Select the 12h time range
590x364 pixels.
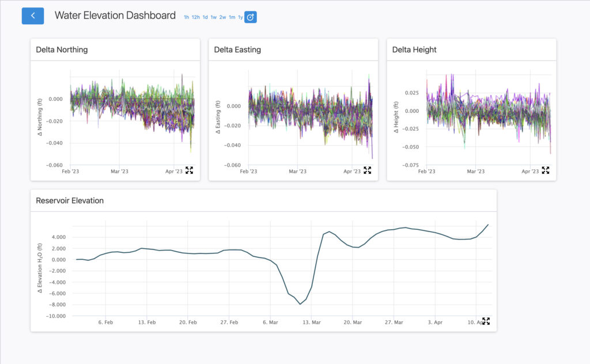(x=195, y=17)
